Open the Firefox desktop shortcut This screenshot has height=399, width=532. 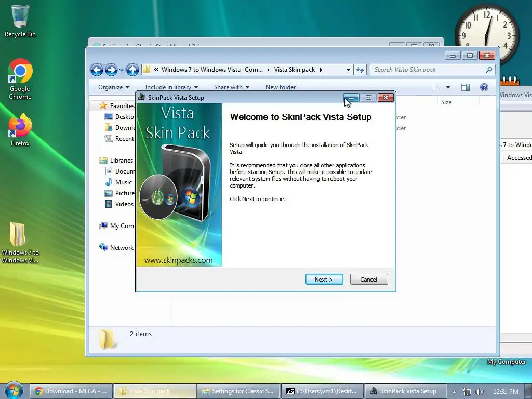pos(20,130)
